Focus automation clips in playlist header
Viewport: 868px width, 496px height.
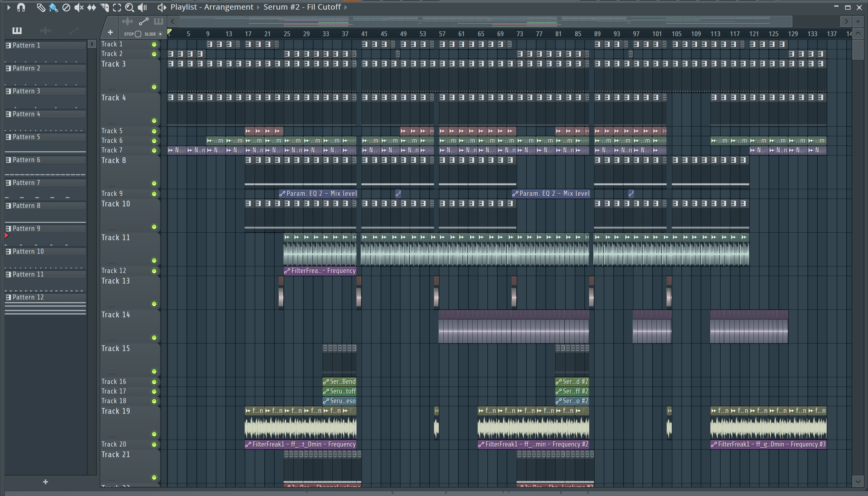[x=144, y=22]
